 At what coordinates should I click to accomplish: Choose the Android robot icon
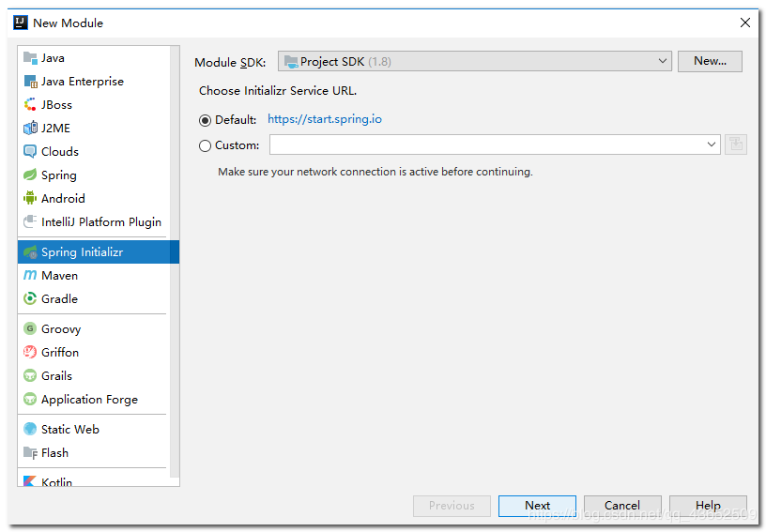click(x=30, y=199)
